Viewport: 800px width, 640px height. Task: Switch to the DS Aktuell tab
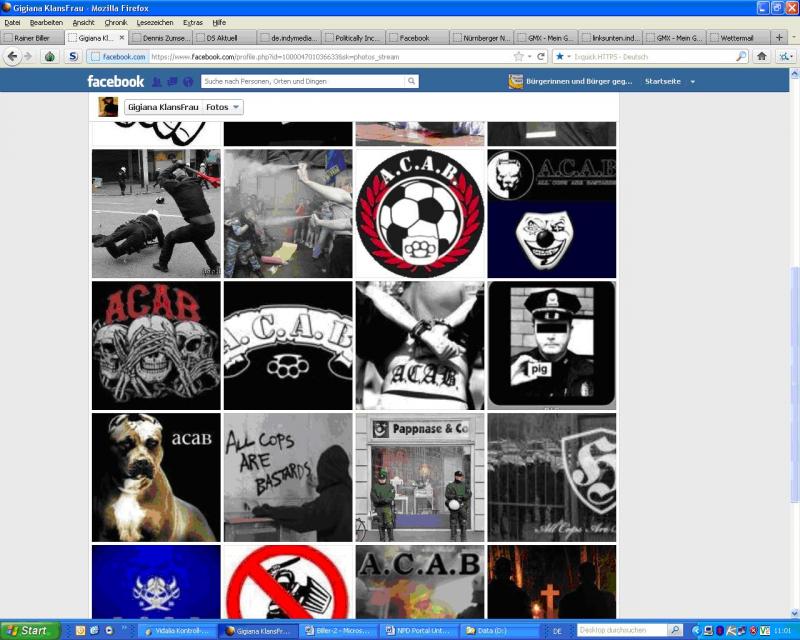pos(224,38)
